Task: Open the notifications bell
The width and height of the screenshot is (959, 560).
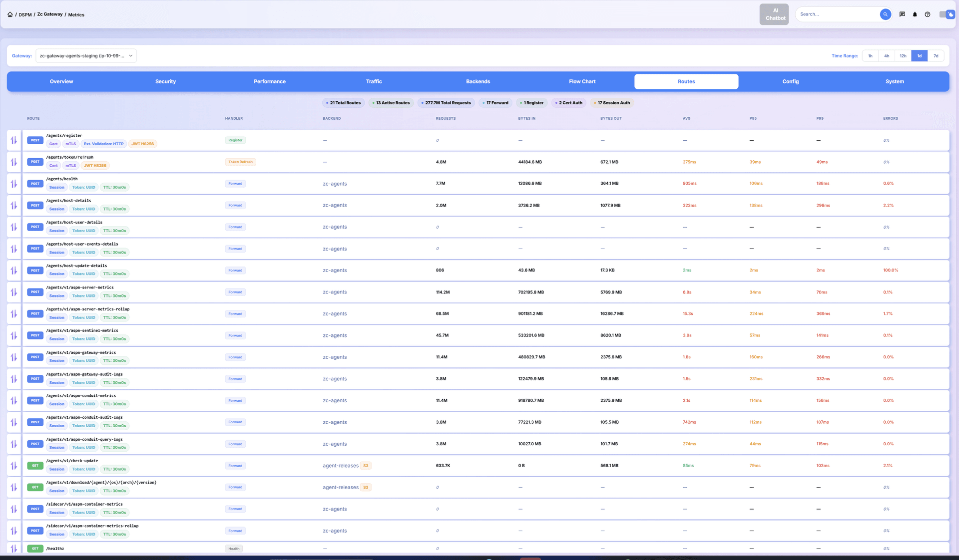Action: [x=915, y=14]
